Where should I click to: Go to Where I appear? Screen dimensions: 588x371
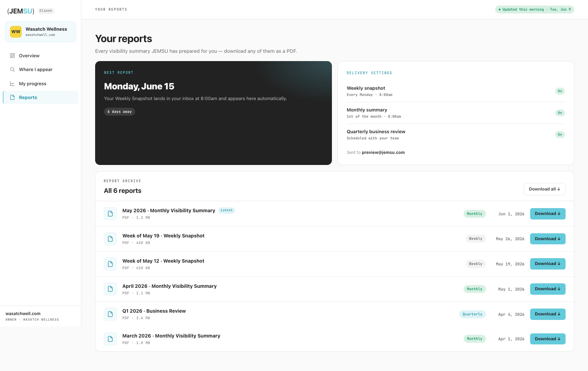[40, 69]
